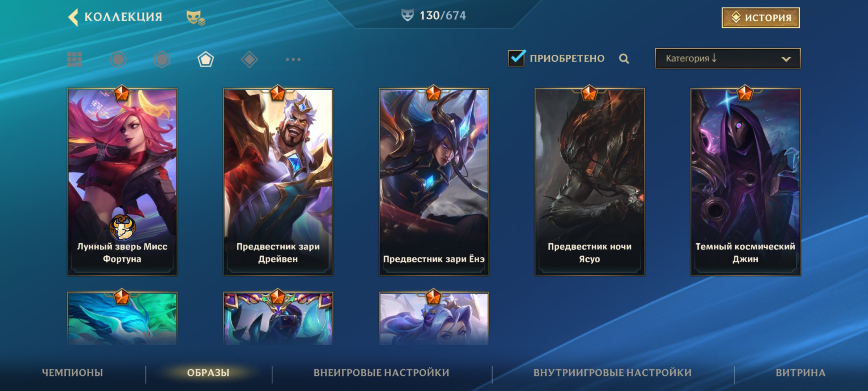Expand the Категория sorting dropdown
868x391 pixels.
pyautogui.click(x=728, y=58)
